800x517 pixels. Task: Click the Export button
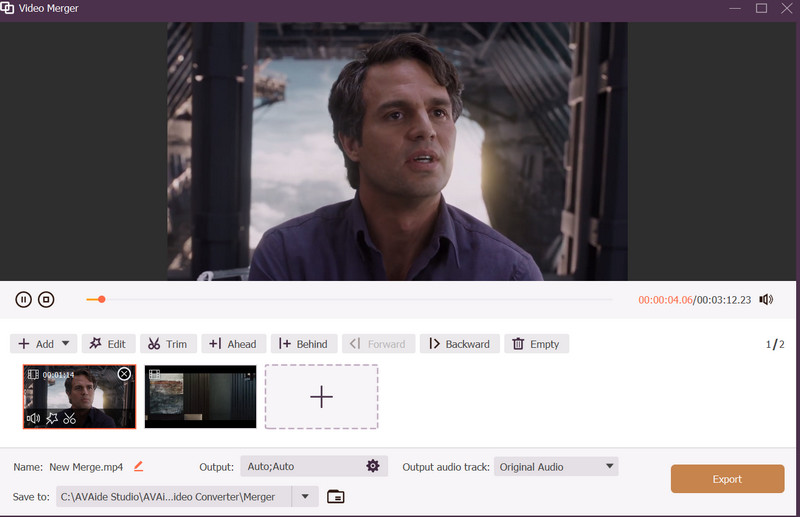(727, 479)
